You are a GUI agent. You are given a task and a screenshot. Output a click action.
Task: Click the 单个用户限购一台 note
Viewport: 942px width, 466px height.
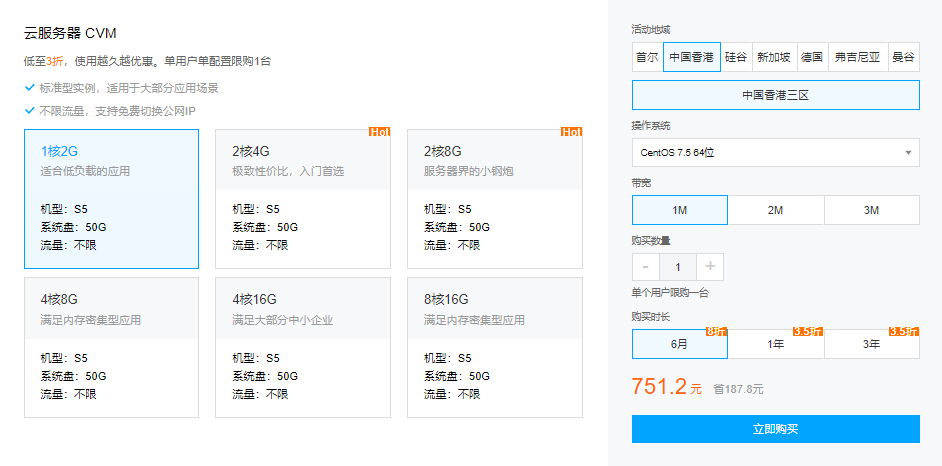670,293
